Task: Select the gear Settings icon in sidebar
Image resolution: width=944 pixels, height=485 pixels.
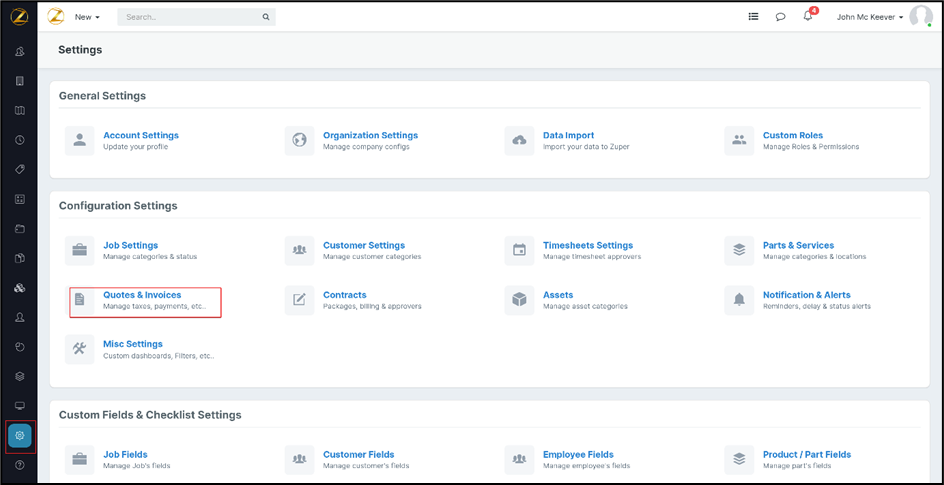Action: (20, 436)
